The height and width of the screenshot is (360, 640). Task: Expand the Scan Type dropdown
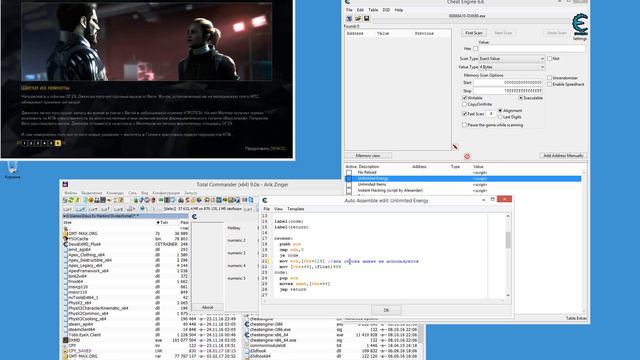511,59
